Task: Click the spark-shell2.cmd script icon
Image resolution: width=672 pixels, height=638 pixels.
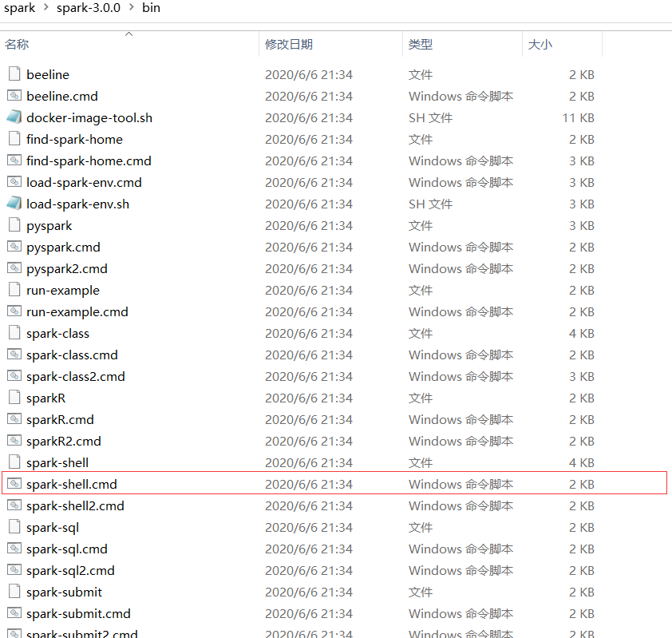Action: (14, 505)
